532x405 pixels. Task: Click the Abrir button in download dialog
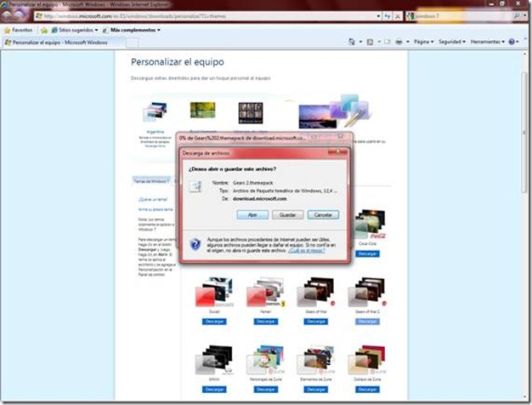point(252,215)
